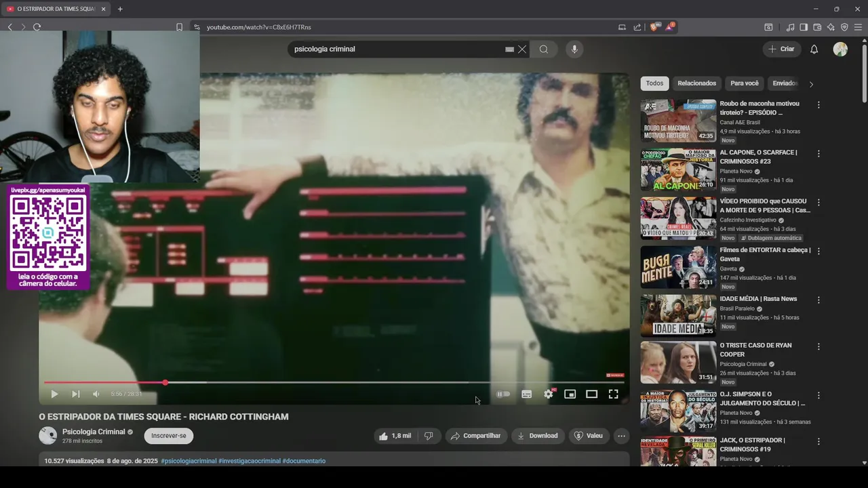Enter fullscreen mode
868x488 pixels.
point(613,394)
